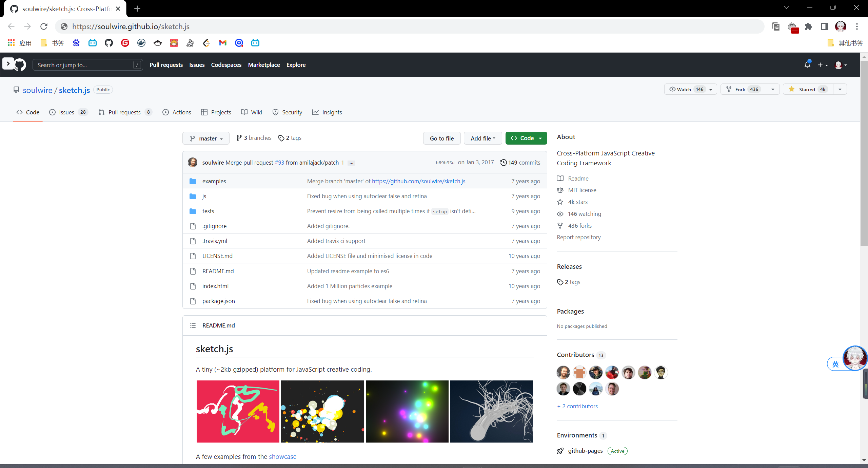
Task: Reload the page with the refresh icon
Action: point(44,26)
